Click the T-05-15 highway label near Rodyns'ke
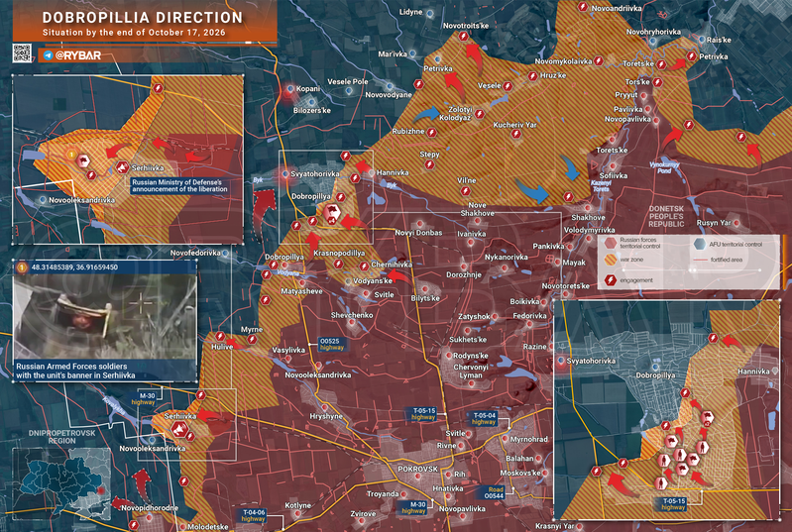 pyautogui.click(x=423, y=414)
